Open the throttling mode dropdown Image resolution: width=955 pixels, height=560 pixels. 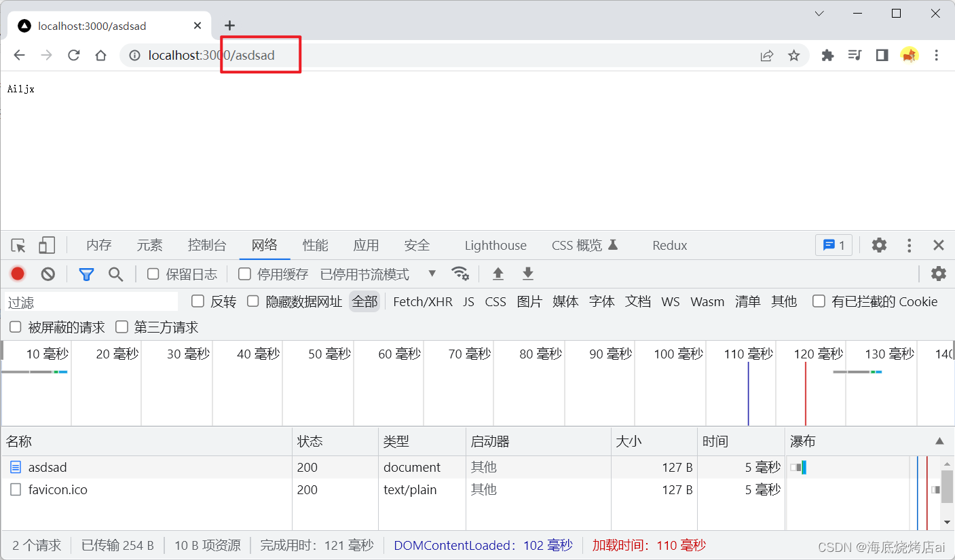click(x=432, y=274)
